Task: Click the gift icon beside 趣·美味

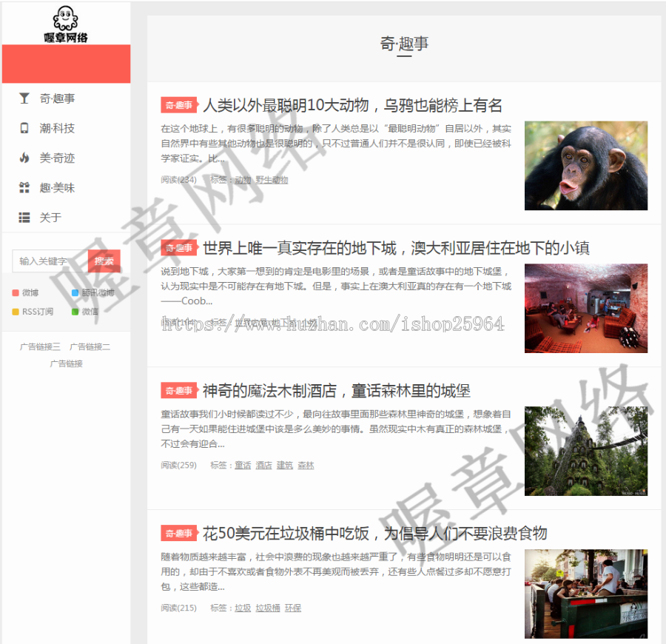Action: 24,188
